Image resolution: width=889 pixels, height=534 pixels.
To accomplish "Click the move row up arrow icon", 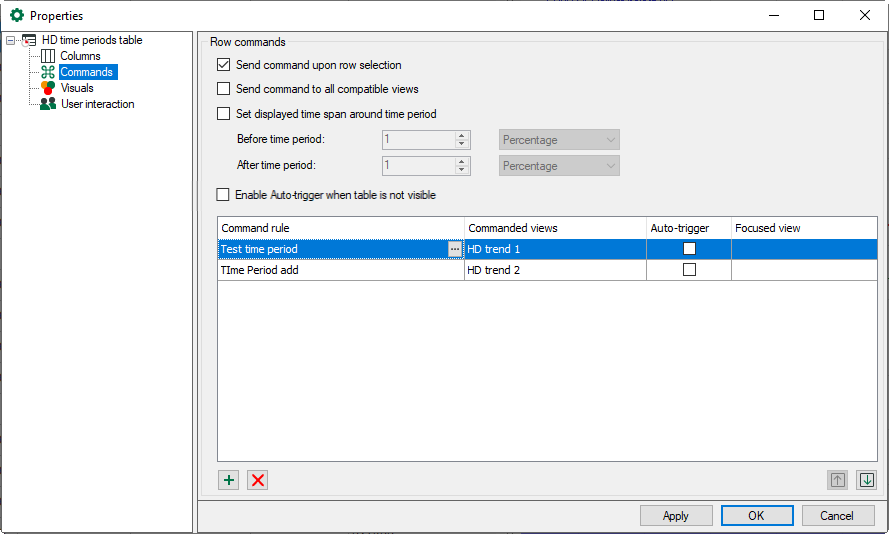I will [837, 480].
